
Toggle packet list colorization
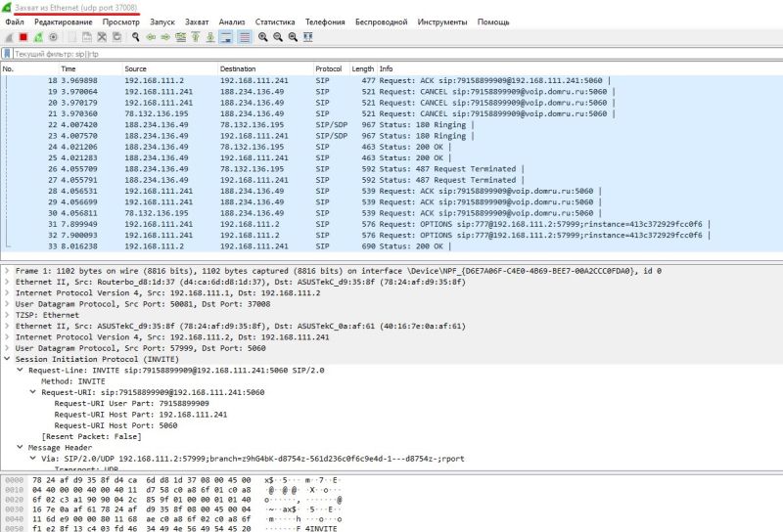coord(244,37)
